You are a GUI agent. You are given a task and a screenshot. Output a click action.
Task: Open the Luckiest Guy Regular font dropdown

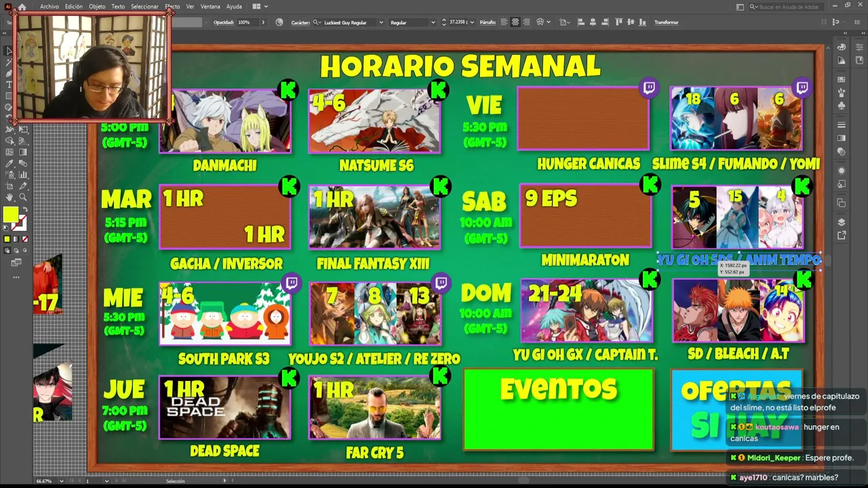pyautogui.click(x=381, y=22)
